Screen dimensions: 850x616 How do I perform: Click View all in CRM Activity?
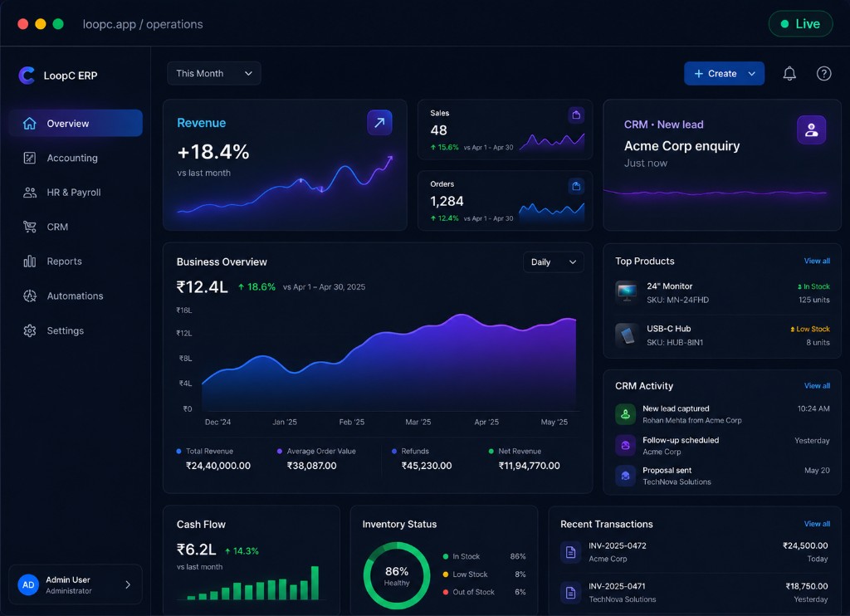(x=817, y=385)
